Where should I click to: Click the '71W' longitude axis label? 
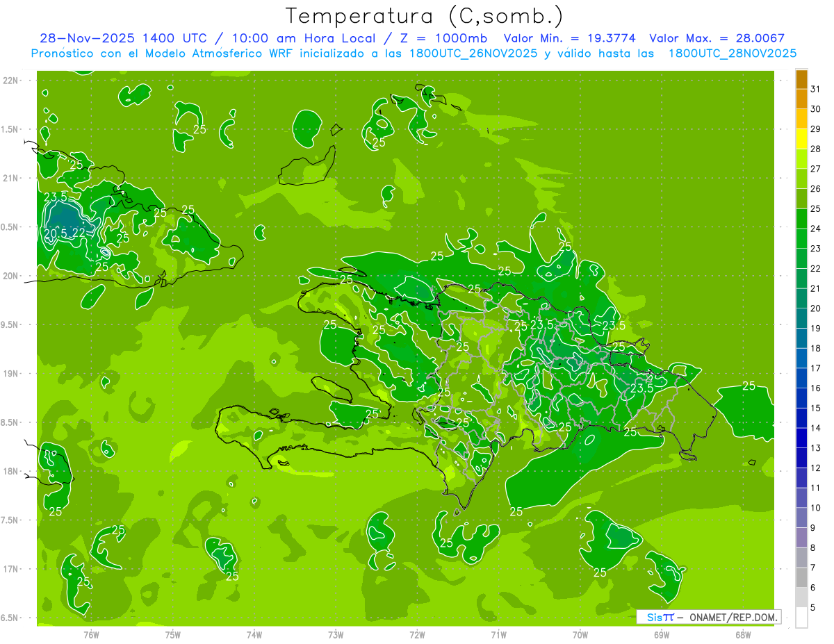(498, 634)
